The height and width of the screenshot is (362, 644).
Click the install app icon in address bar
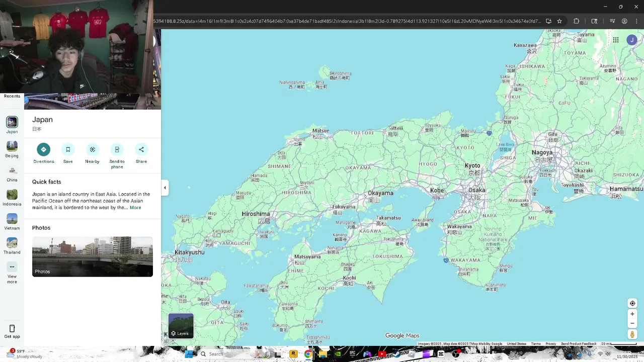pos(548,21)
